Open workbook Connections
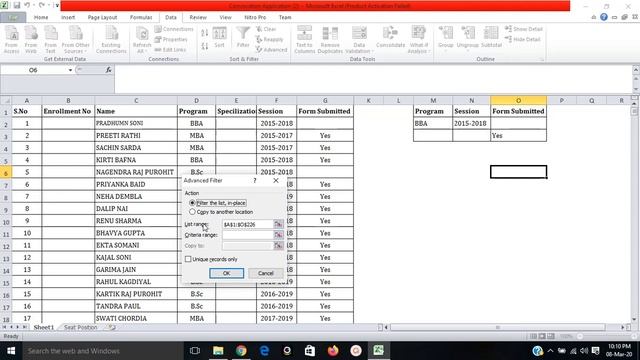 174,29
